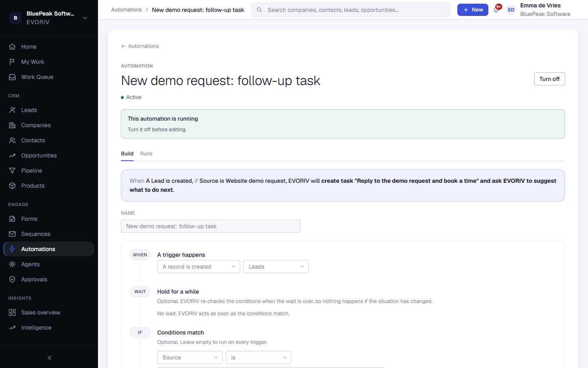Open the 'A record is created' trigger dropdown
588x368 pixels.
coord(198,267)
